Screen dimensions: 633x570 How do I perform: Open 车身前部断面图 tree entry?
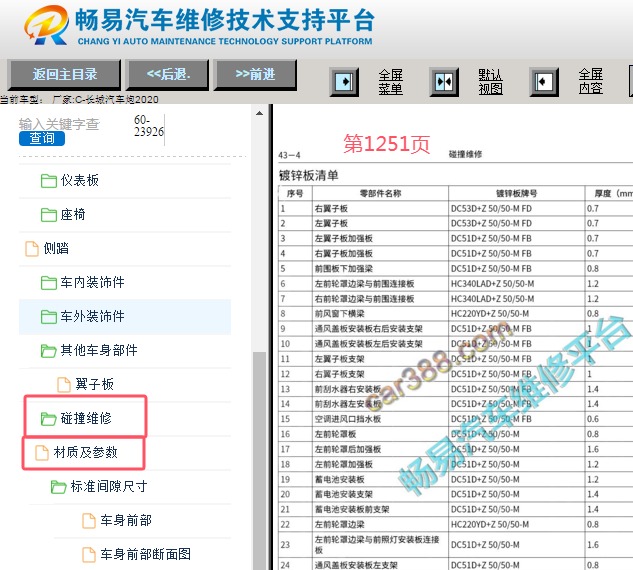[x=145, y=554]
